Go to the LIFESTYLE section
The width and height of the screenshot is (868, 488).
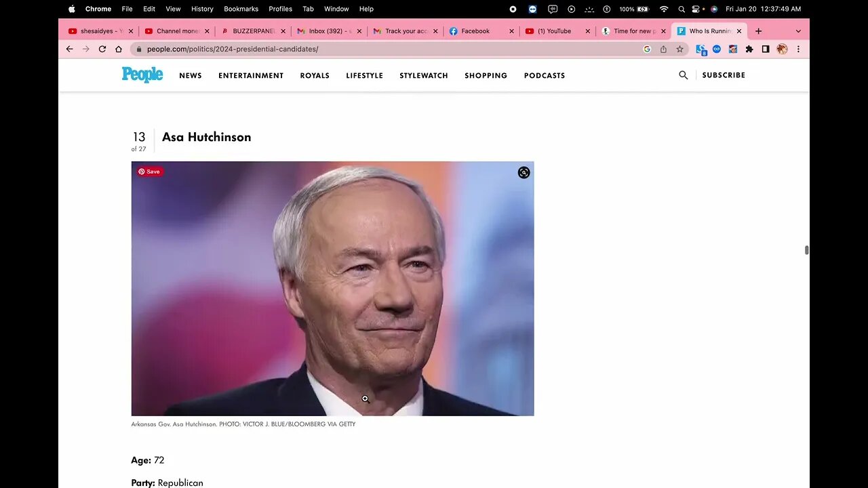tap(364, 75)
